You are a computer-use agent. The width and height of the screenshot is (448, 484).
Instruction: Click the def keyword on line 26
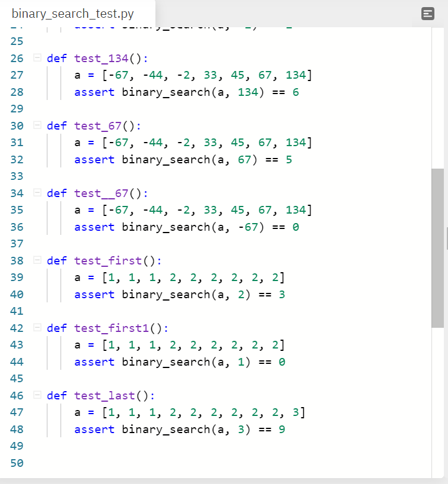(57, 59)
